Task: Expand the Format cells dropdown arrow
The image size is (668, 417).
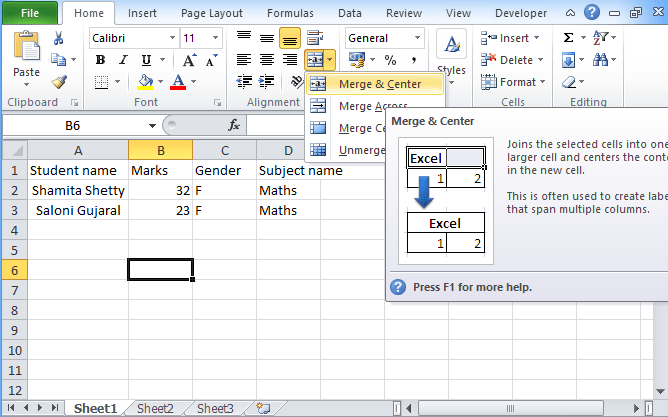Action: pos(543,82)
